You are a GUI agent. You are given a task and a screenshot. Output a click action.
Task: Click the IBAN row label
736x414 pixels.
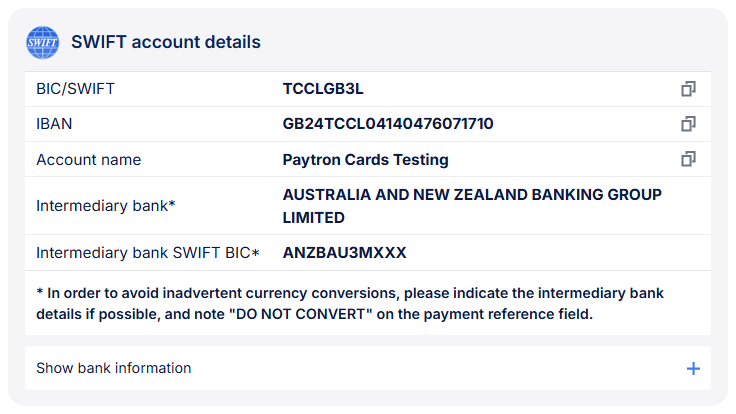(54, 124)
